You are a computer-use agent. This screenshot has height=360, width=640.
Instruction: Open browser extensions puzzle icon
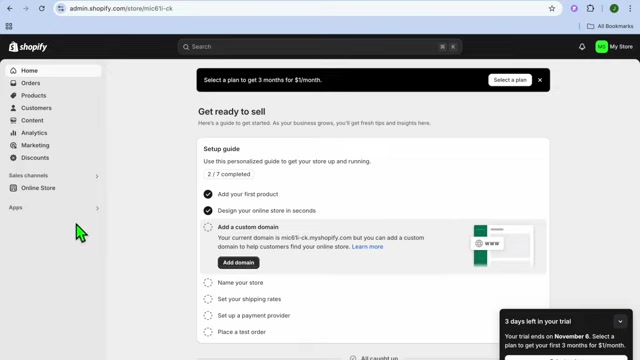click(x=590, y=9)
